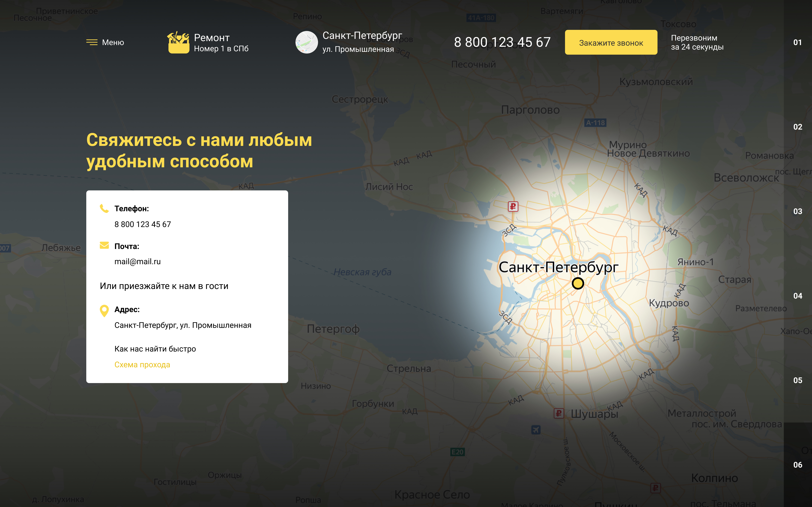Click the yellow map marker on Saint Petersburg
Screen dimensions: 812x507
[x=578, y=283]
